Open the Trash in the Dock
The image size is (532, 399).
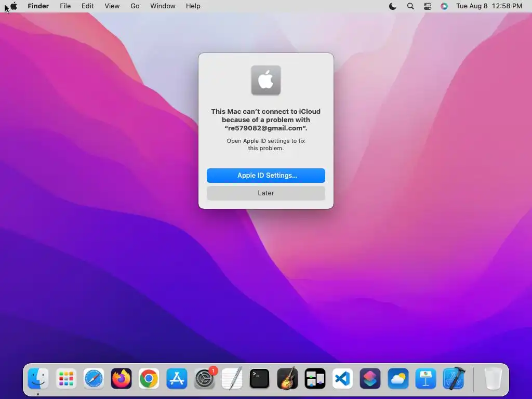(493, 378)
